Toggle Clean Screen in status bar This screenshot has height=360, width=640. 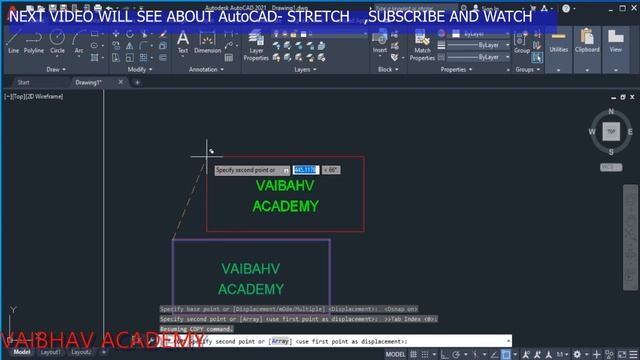(x=622, y=354)
